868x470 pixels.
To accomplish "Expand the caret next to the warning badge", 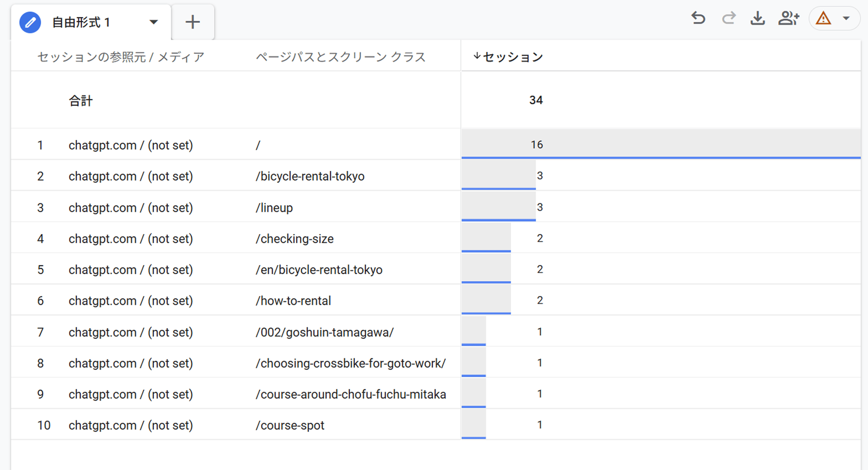I will click(847, 18).
